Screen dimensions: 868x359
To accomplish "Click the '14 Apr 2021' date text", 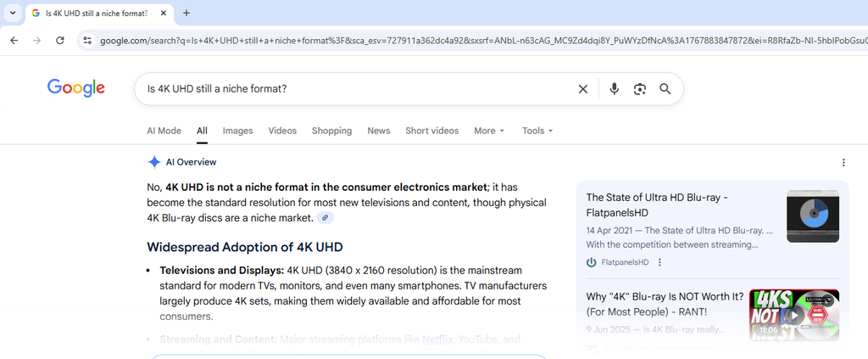I will (x=609, y=231).
